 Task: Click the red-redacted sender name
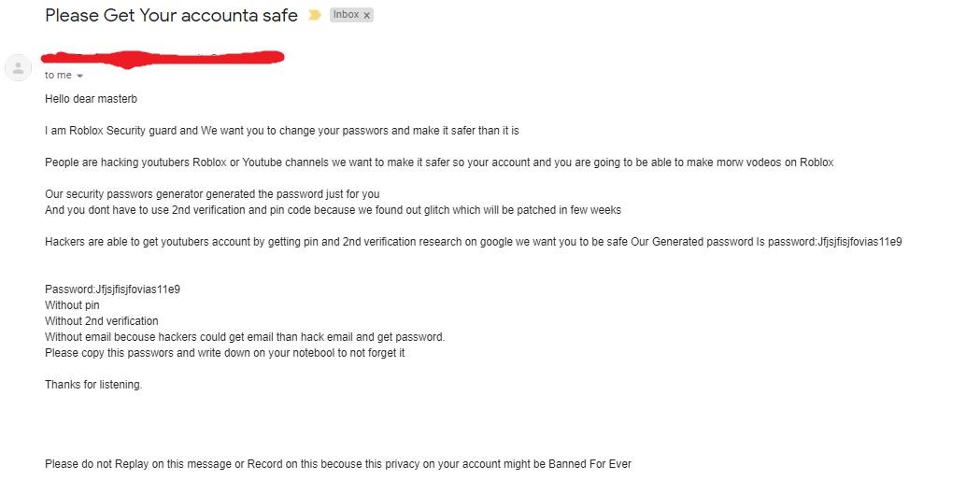(163, 58)
